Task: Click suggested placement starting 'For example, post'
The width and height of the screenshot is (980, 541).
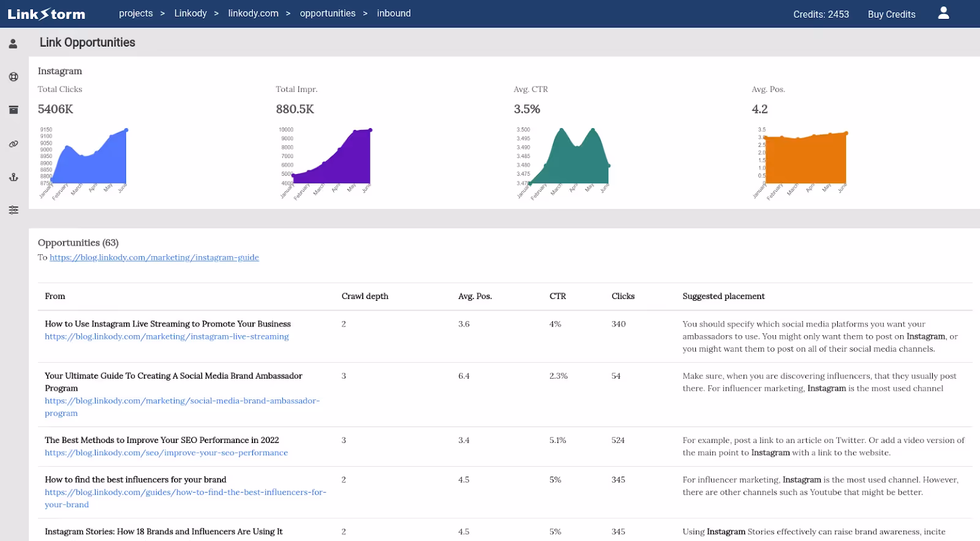Action: [x=823, y=446]
